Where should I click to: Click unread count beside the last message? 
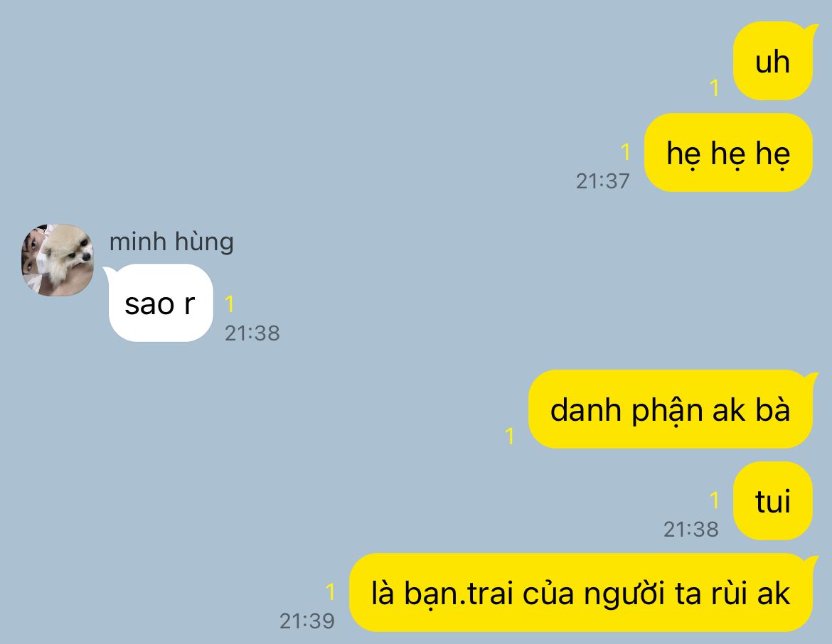click(x=330, y=591)
